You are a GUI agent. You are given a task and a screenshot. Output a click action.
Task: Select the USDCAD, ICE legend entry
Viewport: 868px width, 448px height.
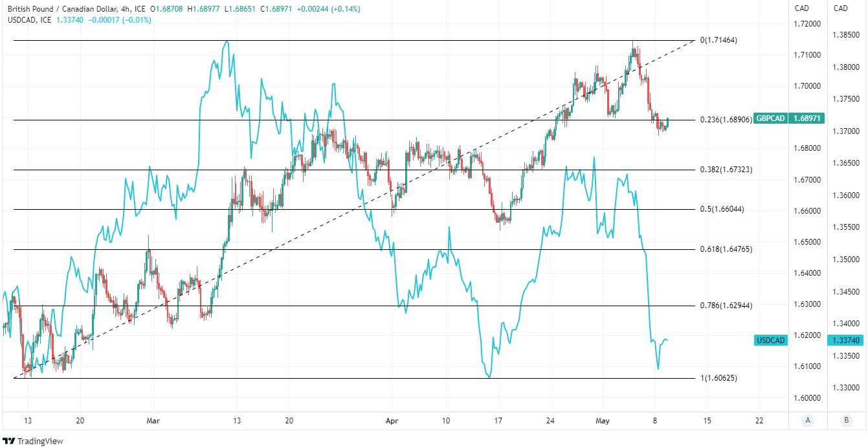(29, 20)
